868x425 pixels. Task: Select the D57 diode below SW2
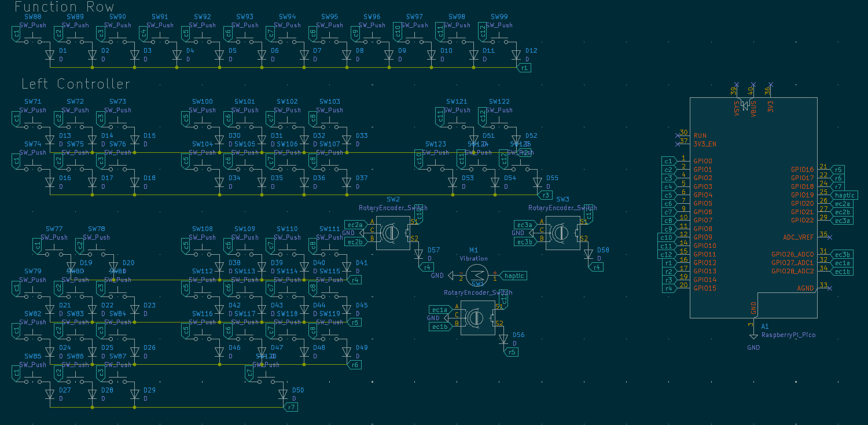pyautogui.click(x=418, y=254)
